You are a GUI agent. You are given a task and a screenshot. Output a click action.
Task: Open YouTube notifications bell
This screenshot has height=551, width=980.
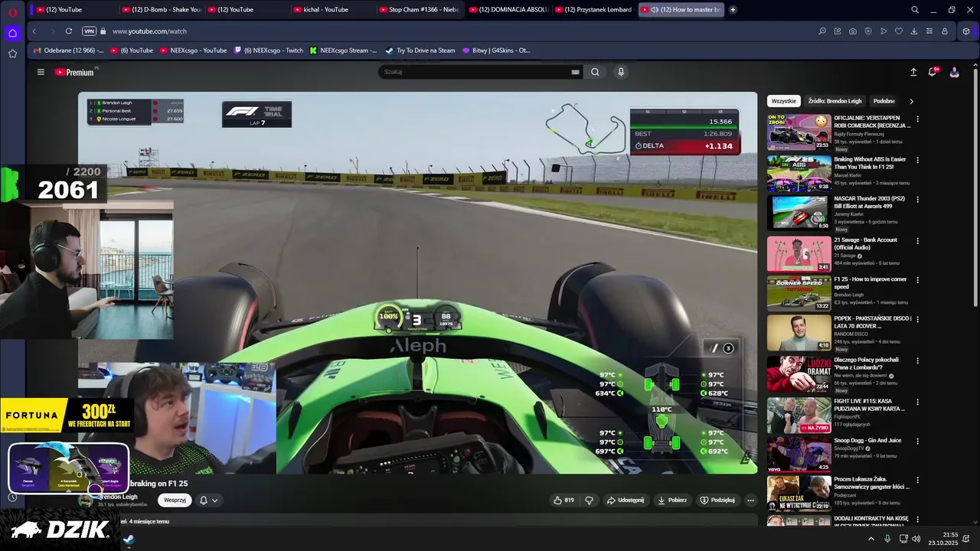(933, 72)
